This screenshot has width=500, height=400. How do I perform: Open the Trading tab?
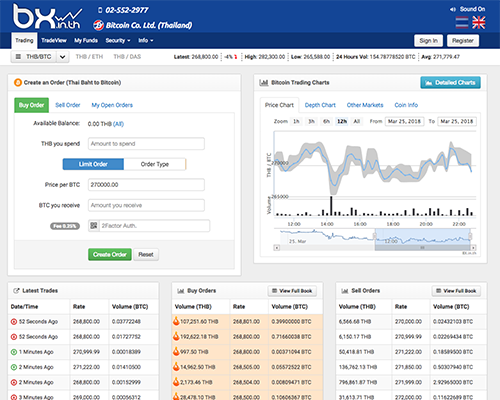tap(24, 40)
